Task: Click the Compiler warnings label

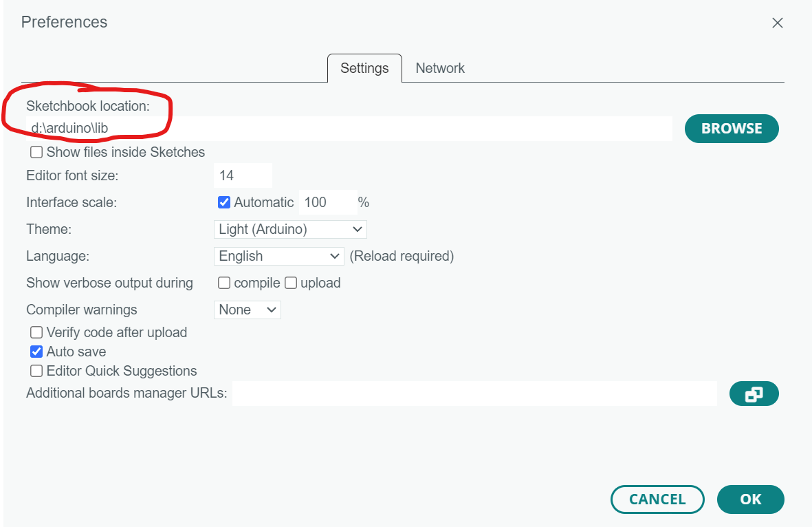Action: (82, 310)
